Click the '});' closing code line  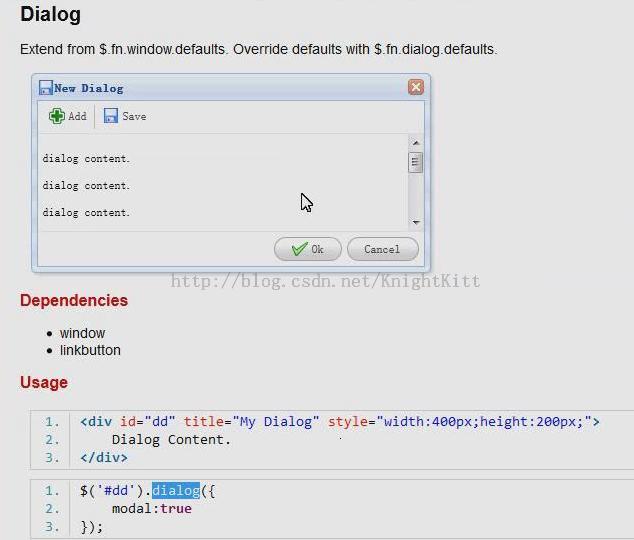(92, 527)
